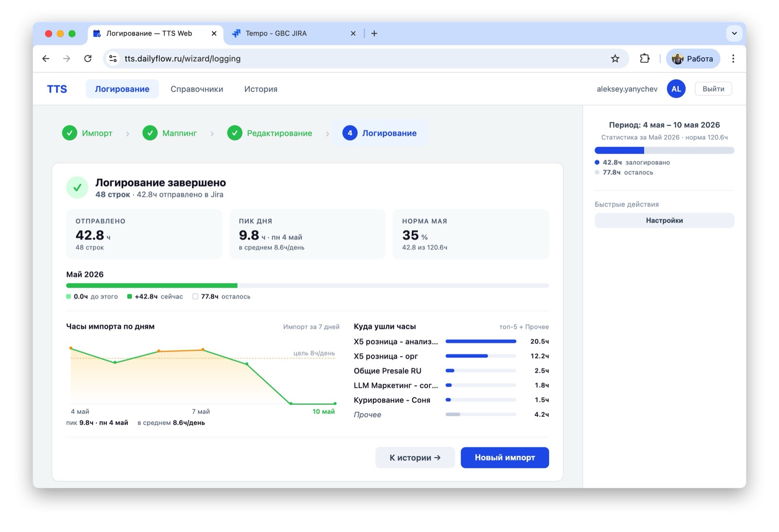Viewport: 779px width, 532px height.
Task: Click the browser forward arrow
Action: click(67, 58)
